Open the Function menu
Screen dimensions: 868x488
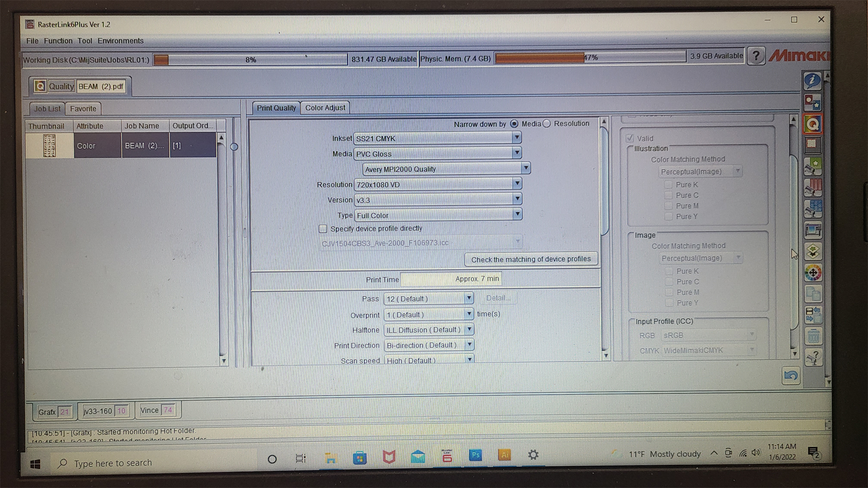click(58, 41)
